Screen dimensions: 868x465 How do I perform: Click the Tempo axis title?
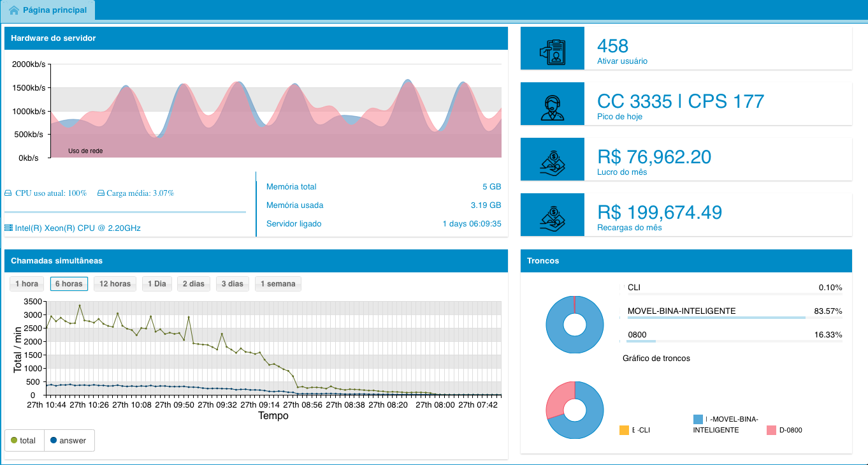click(273, 416)
